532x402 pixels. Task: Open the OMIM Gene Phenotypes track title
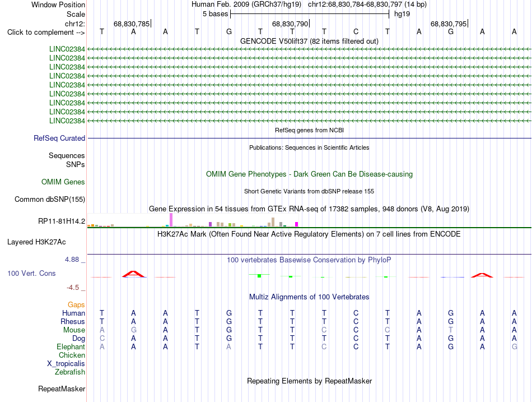point(309,174)
